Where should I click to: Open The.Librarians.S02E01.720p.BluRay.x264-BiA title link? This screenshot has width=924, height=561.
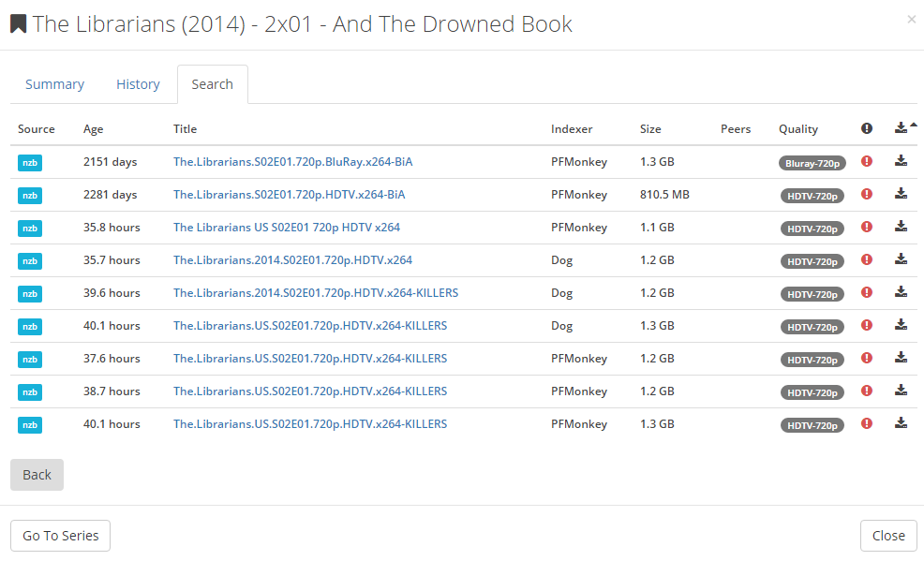point(292,162)
